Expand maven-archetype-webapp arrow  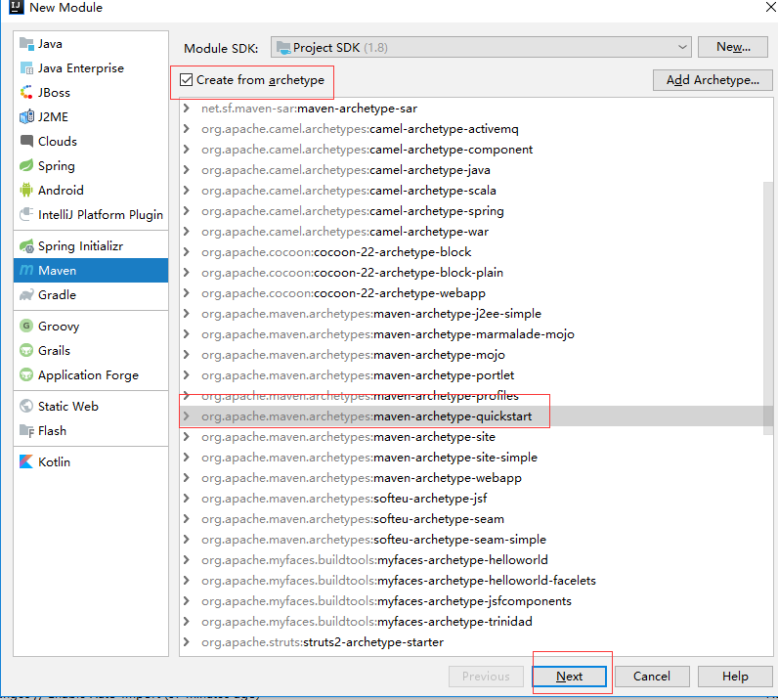(186, 478)
